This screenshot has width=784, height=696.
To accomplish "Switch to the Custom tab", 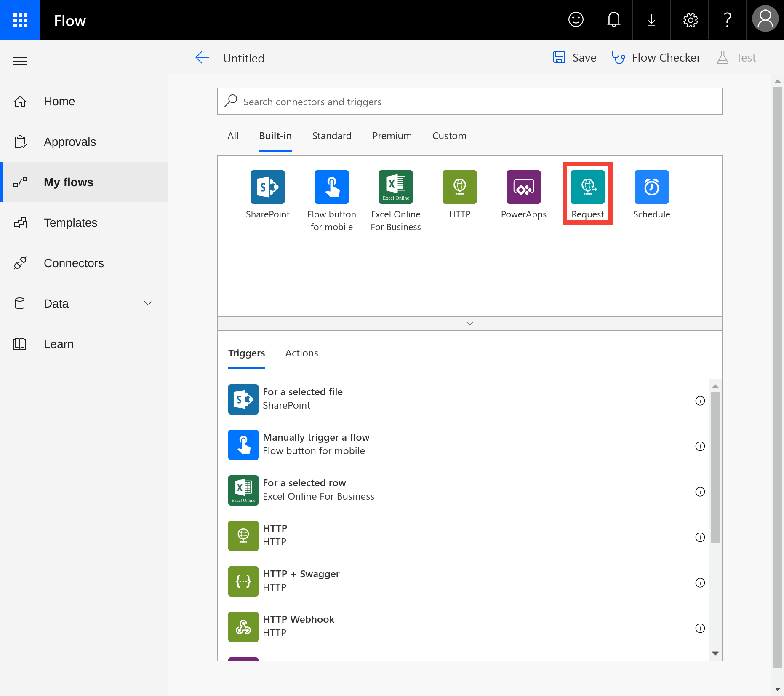I will 449,136.
